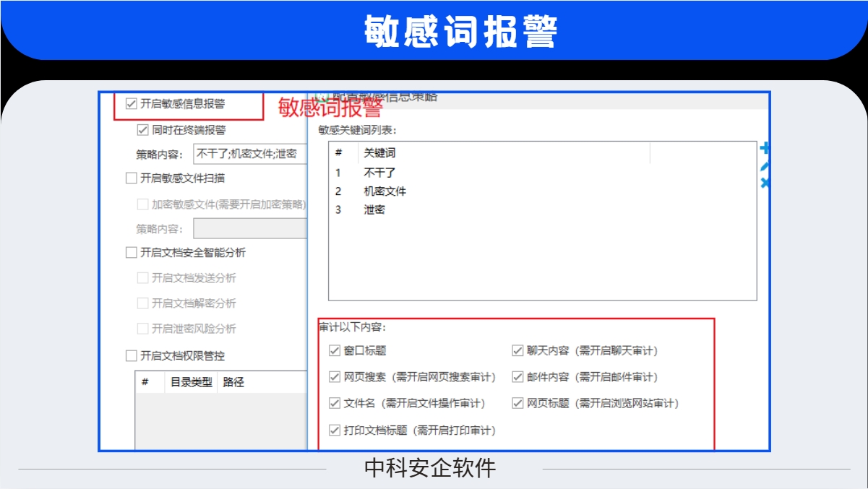Uncheck 同时在终端报警 option

click(142, 130)
